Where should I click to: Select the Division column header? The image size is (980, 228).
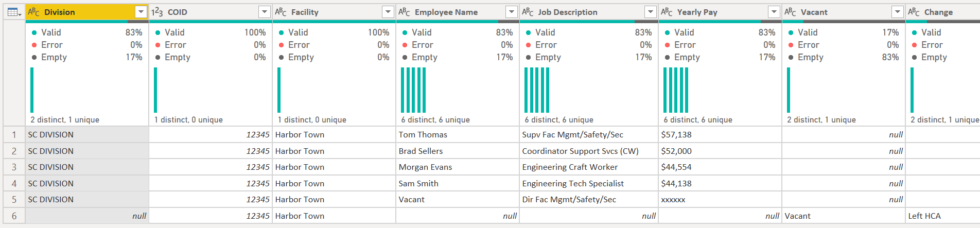coord(87,12)
